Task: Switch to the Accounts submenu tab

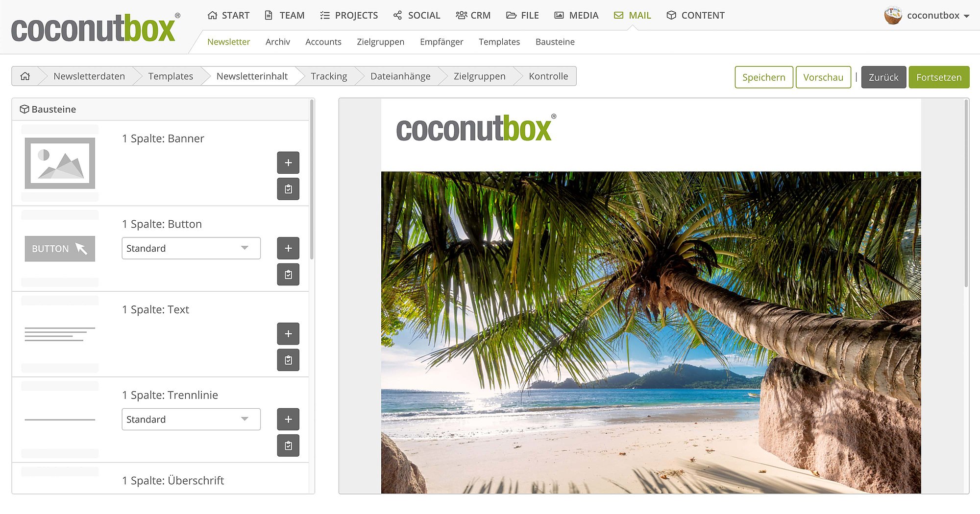Action: pos(323,42)
